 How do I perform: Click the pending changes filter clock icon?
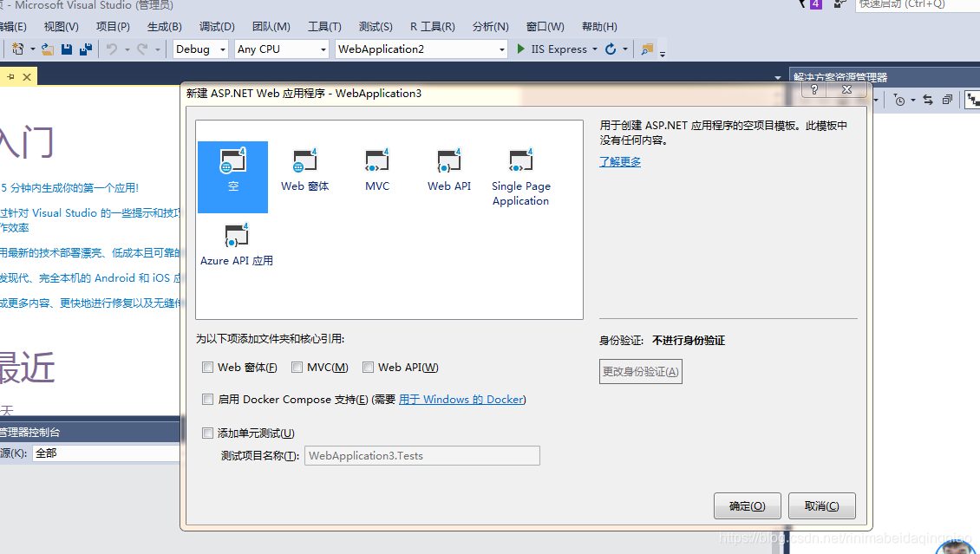coord(899,100)
